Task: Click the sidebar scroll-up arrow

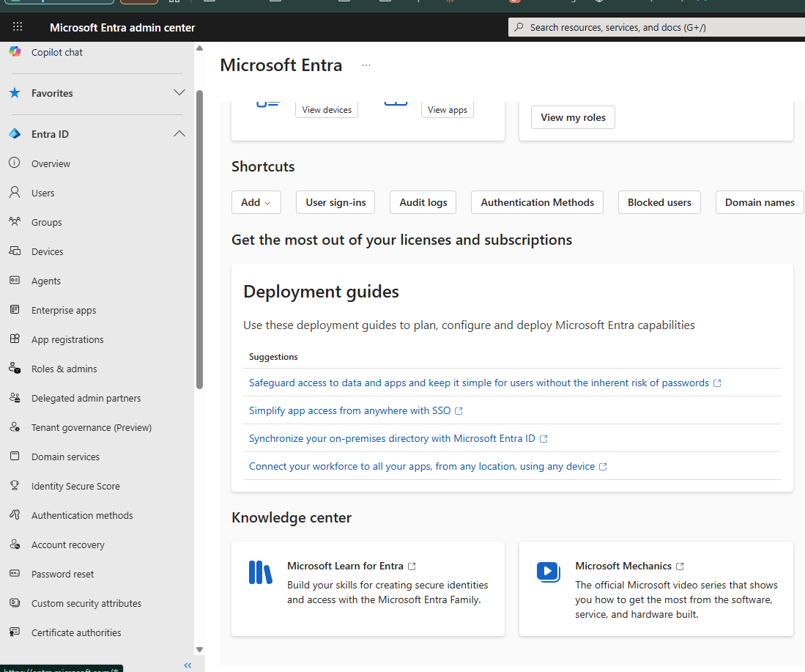Action: (200, 48)
